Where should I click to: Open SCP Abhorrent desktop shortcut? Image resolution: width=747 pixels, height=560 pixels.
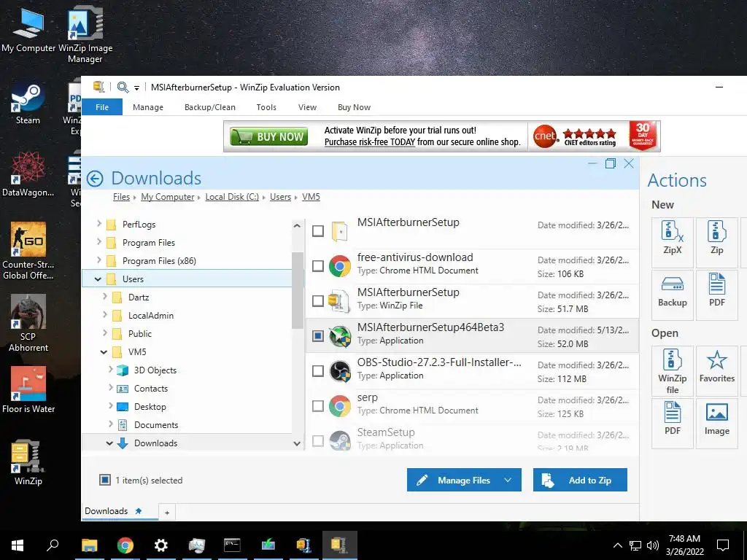click(28, 323)
